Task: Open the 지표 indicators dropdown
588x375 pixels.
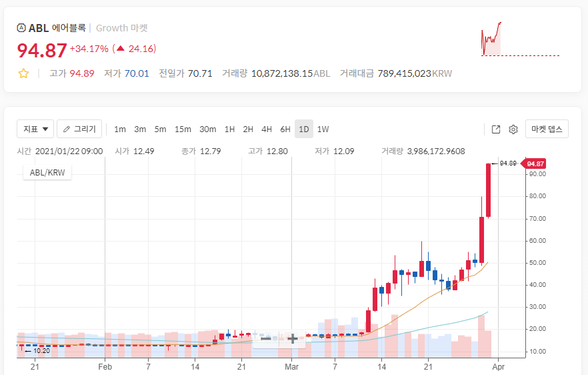Action: (35, 129)
